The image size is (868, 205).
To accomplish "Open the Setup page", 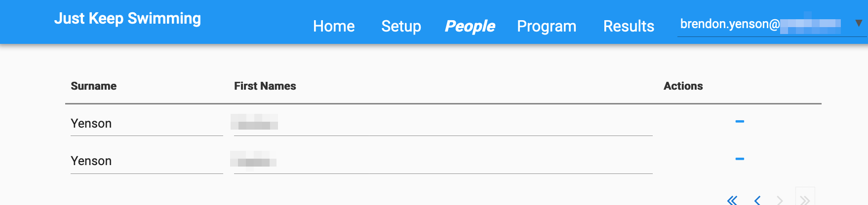I will (x=401, y=26).
